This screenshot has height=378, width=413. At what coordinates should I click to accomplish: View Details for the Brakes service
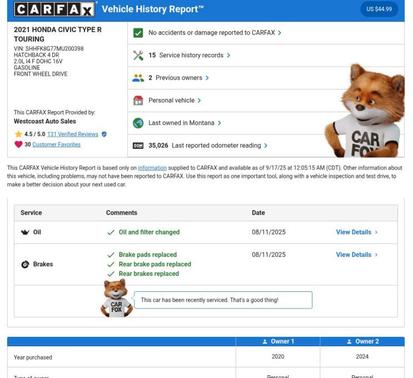357,255
